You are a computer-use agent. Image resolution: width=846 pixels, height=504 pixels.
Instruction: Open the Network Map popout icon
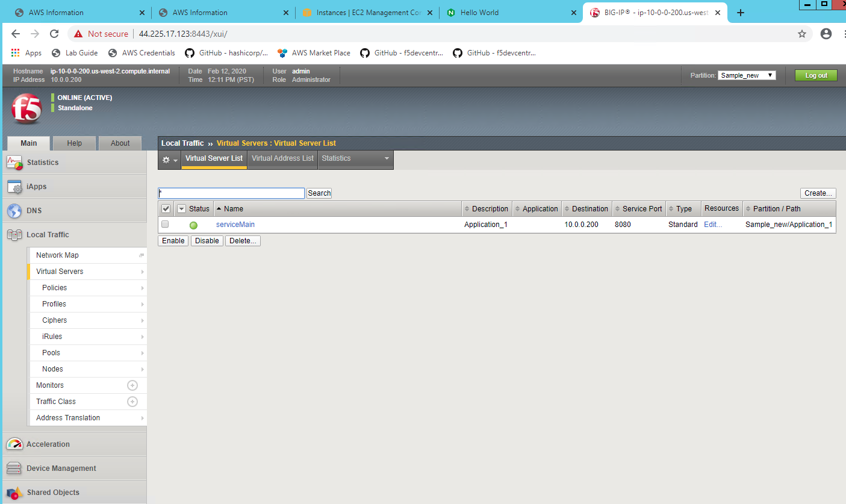(x=142, y=255)
